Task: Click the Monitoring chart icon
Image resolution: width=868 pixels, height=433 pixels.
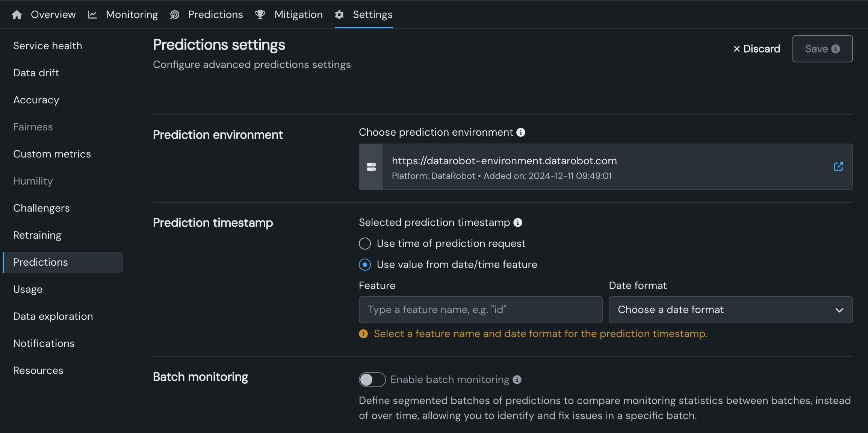Action: click(x=92, y=15)
